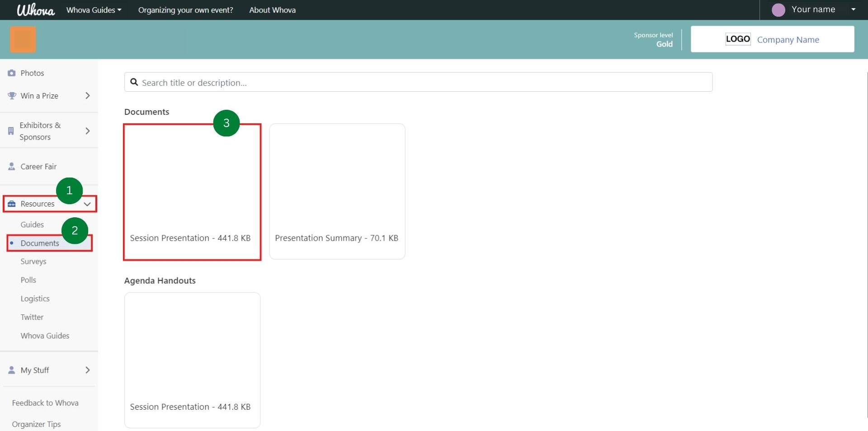Expand the My Stuff section
The height and width of the screenshot is (431, 868).
87,370
